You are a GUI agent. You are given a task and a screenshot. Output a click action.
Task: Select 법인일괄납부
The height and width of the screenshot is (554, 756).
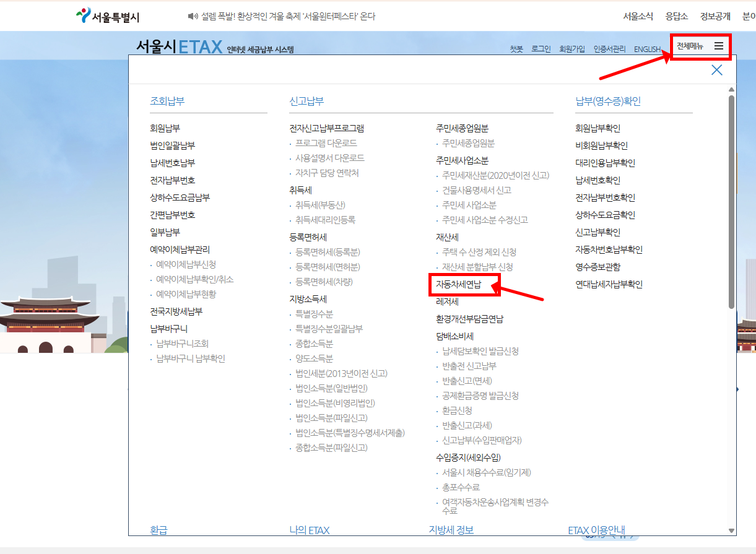(172, 145)
